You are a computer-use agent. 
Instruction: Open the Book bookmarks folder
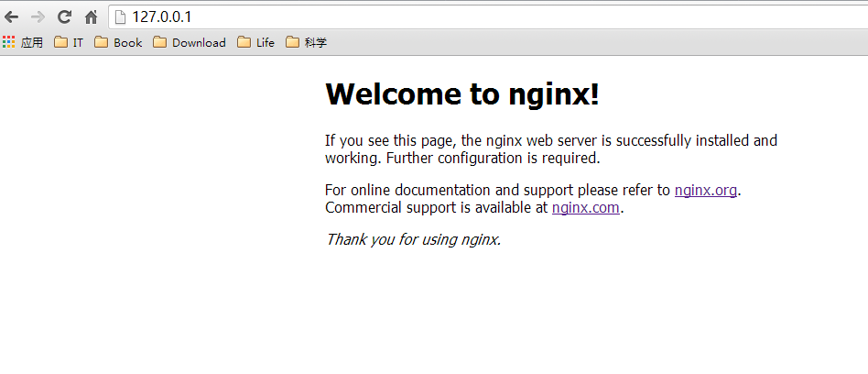[118, 42]
